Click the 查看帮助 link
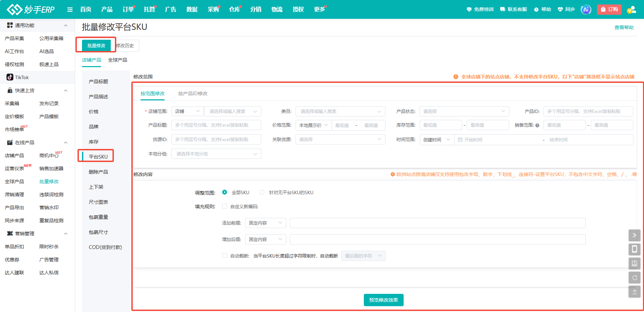 pyautogui.click(x=624, y=27)
